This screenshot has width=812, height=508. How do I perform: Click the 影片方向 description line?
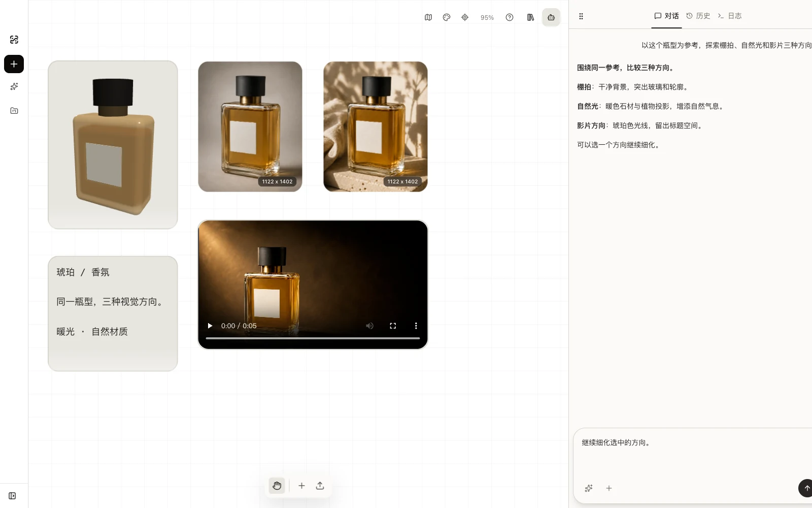641,125
